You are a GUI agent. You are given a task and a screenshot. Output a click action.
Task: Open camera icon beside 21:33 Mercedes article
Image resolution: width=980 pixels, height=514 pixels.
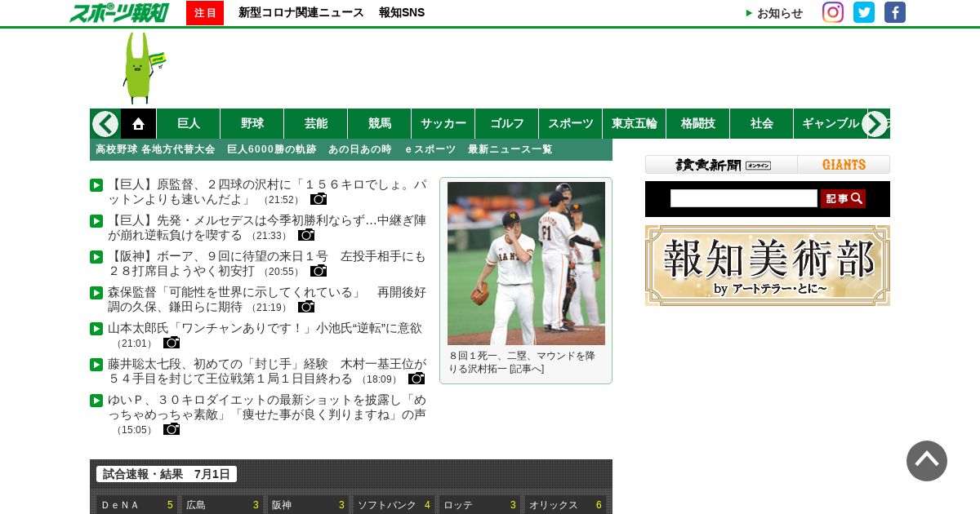pyautogui.click(x=306, y=235)
